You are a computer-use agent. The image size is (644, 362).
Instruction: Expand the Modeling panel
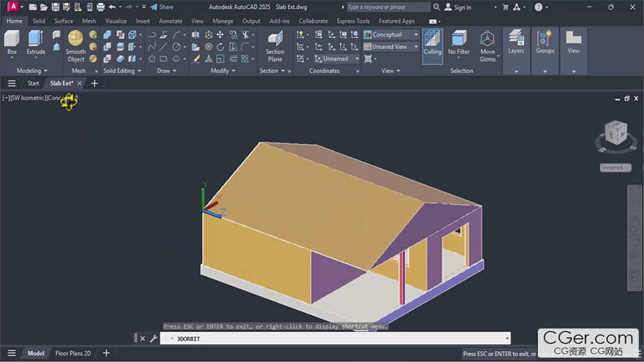click(31, 71)
